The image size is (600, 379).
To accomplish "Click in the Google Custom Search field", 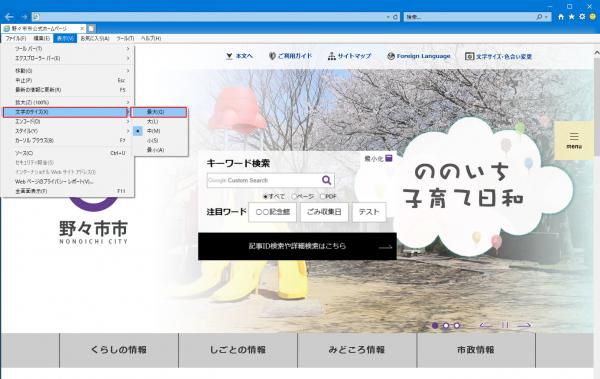I will [x=264, y=180].
